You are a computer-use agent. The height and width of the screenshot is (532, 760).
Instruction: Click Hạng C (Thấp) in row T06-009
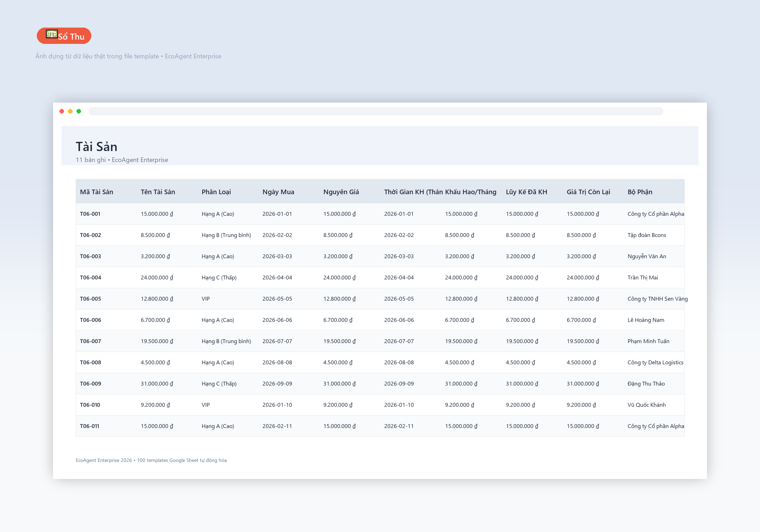219,384
